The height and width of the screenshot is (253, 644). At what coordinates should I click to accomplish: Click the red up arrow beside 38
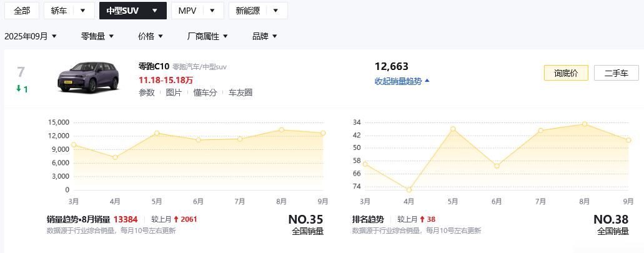[x=422, y=219]
